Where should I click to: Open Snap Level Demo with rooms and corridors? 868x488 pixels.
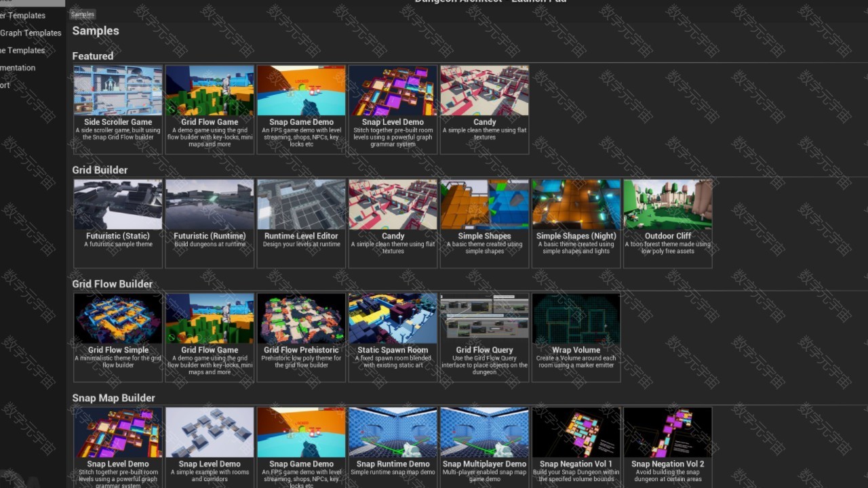210,447
